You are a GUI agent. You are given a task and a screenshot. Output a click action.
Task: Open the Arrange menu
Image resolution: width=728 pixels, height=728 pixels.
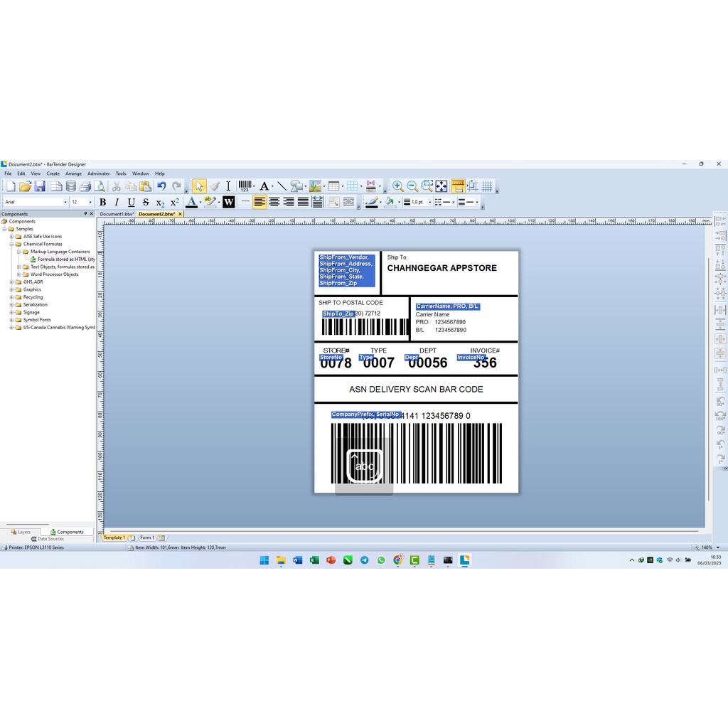tap(73, 173)
